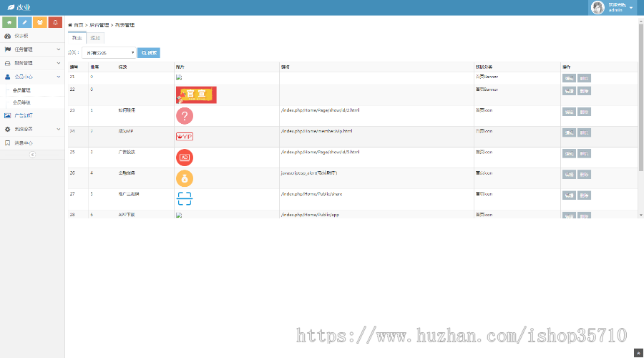Click the leaf logo in the header

[x=11, y=7]
